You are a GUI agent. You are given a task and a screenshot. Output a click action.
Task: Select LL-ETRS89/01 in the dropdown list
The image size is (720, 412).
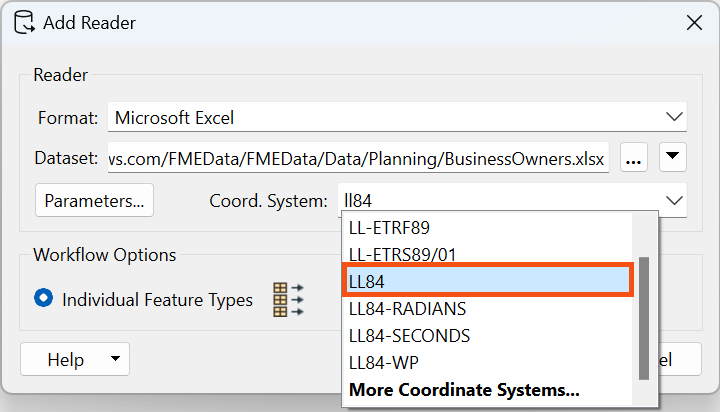[x=402, y=255]
